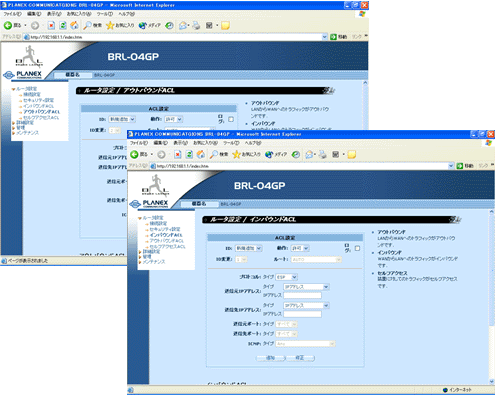The image size is (500, 400).
Task: Expand 管理 in the front window sidebar
Action: click(x=140, y=257)
